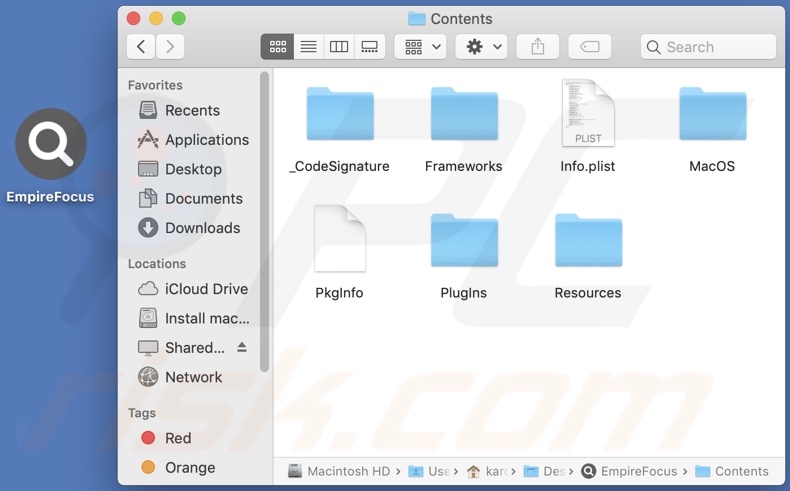The height and width of the screenshot is (491, 790).
Task: Go forward with the right arrow button
Action: [x=170, y=47]
